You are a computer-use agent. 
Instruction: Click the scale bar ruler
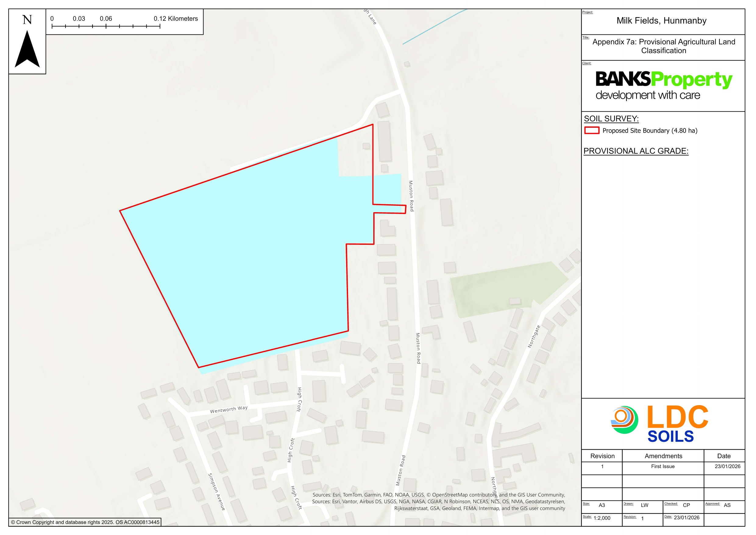click(x=106, y=26)
